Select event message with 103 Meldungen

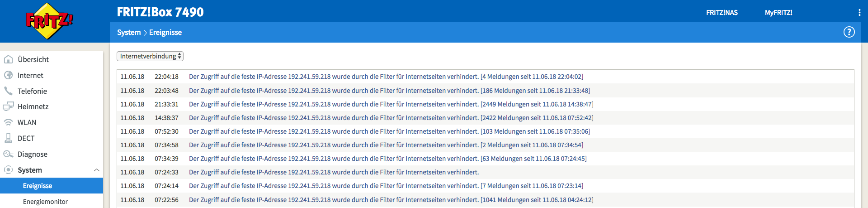tap(389, 131)
